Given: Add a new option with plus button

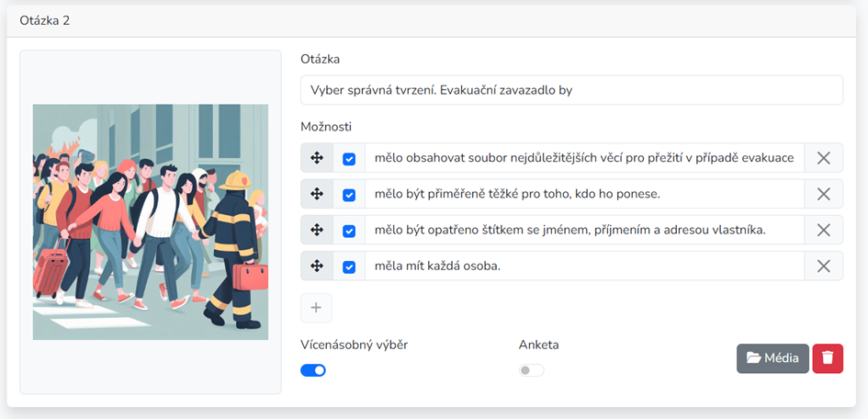Looking at the screenshot, I should [316, 308].
